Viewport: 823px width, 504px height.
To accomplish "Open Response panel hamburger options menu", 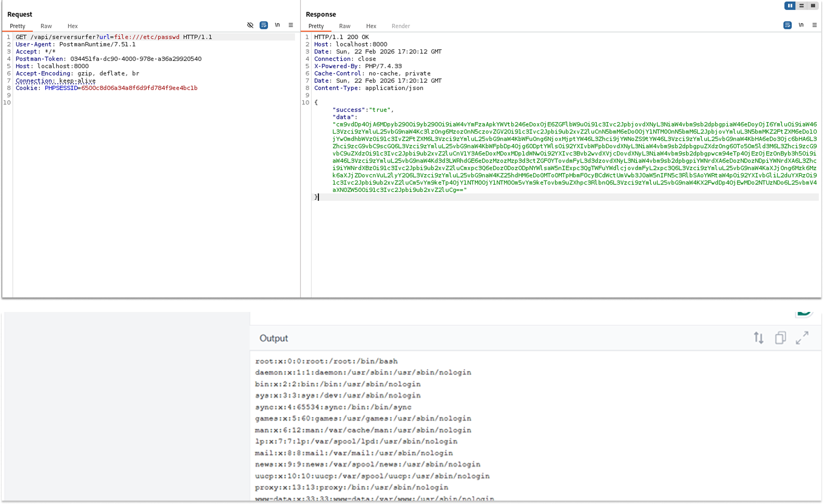I will pyautogui.click(x=814, y=25).
